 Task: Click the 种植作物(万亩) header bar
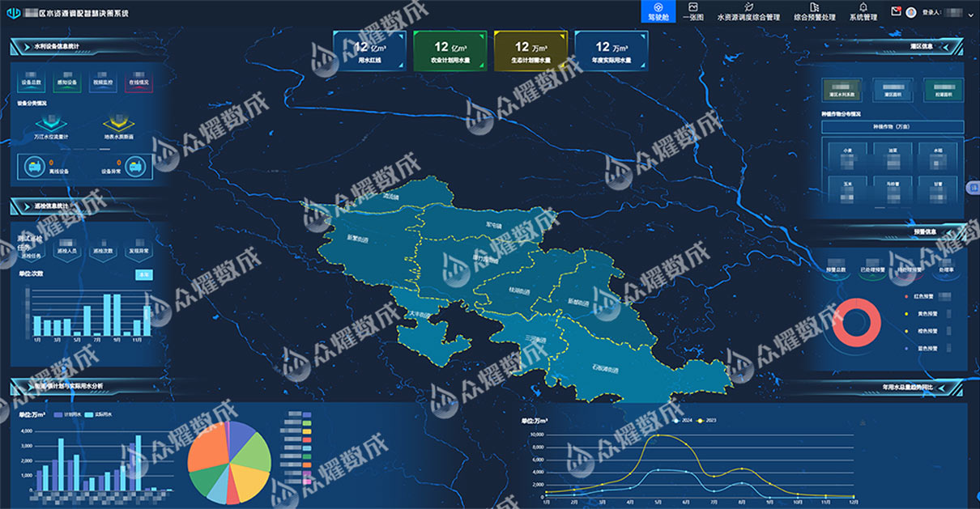pyautogui.click(x=893, y=127)
